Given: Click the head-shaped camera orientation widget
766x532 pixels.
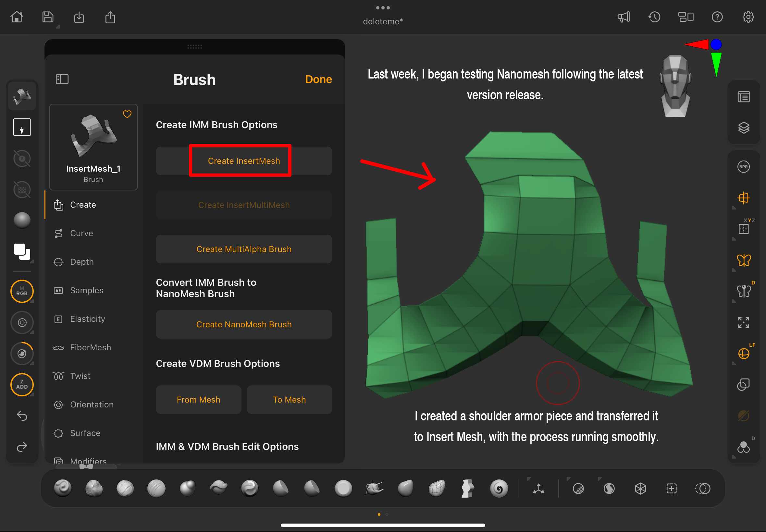Looking at the screenshot, I should [675, 86].
